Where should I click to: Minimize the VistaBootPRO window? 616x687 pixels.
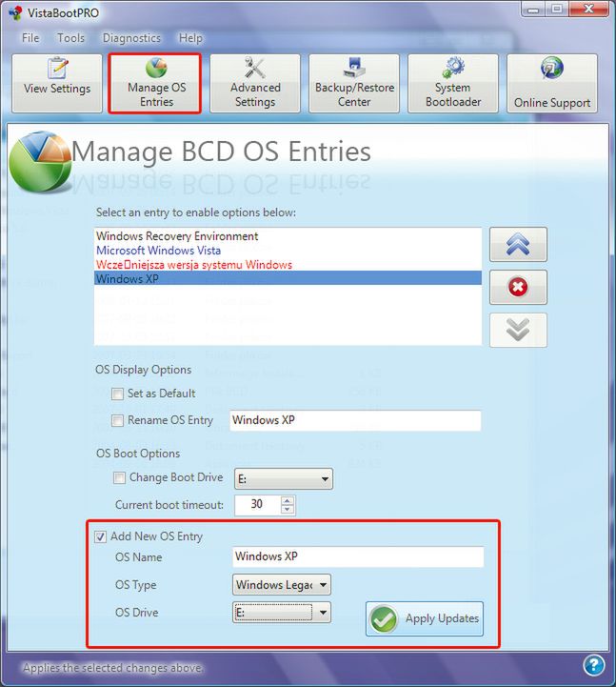(533, 10)
